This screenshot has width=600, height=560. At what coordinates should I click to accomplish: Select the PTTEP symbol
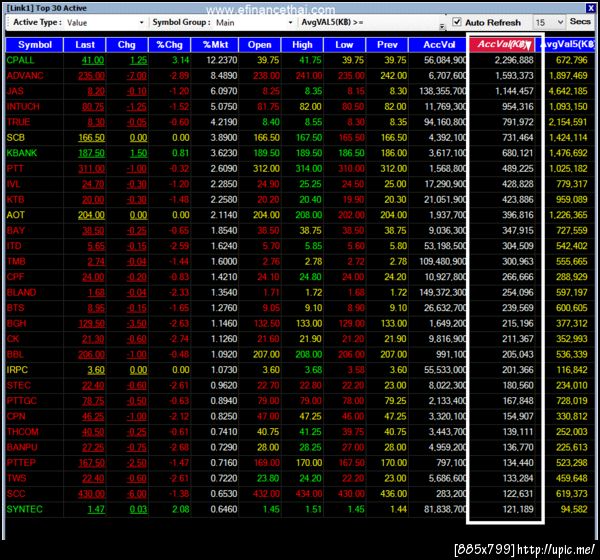tap(21, 463)
